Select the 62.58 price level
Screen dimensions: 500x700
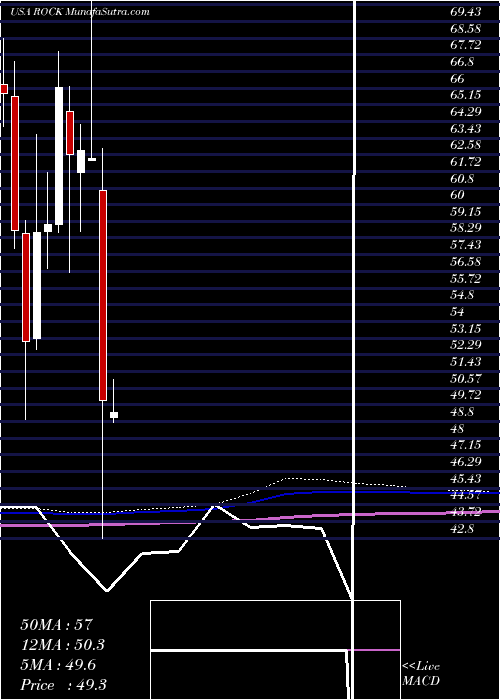point(466,146)
